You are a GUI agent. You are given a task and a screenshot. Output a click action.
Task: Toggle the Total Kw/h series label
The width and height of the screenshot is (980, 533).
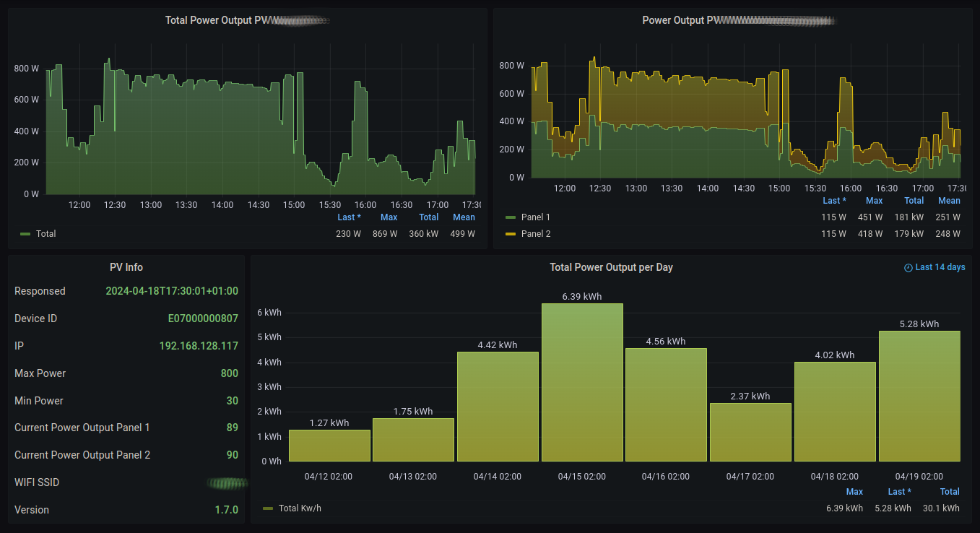(x=300, y=508)
